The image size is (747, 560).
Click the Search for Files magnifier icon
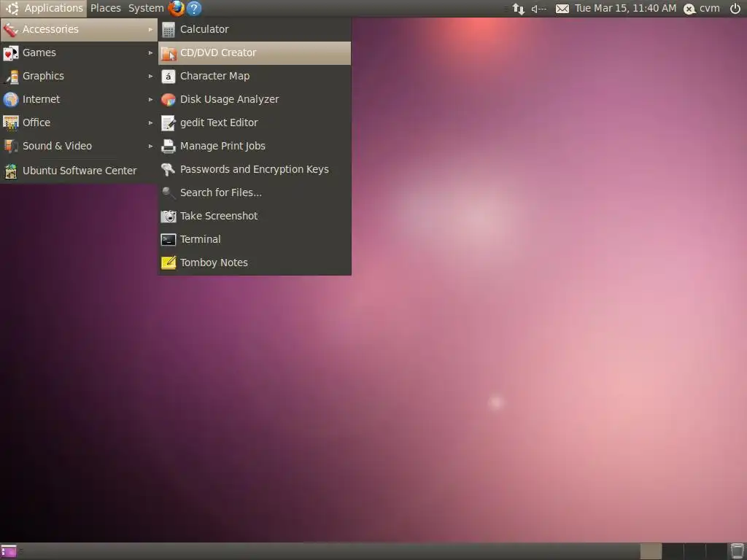click(x=169, y=192)
